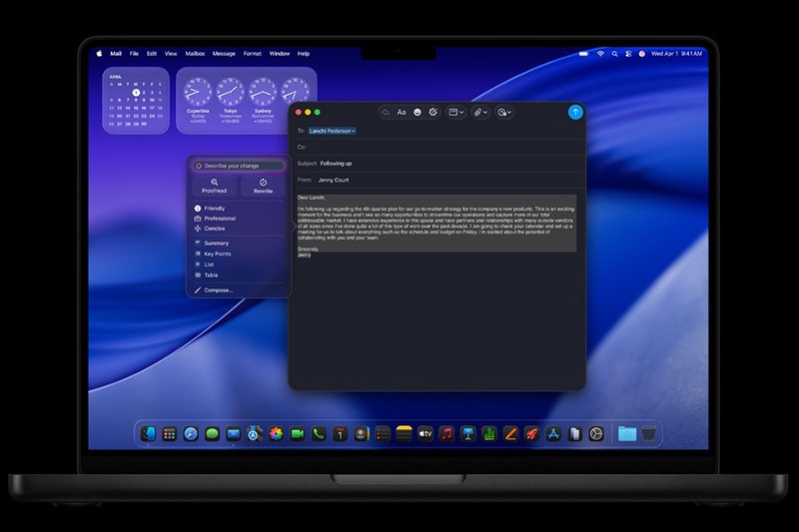Open the Mail menu in the menu bar
Viewport: 799px width, 532px height.
tap(116, 54)
